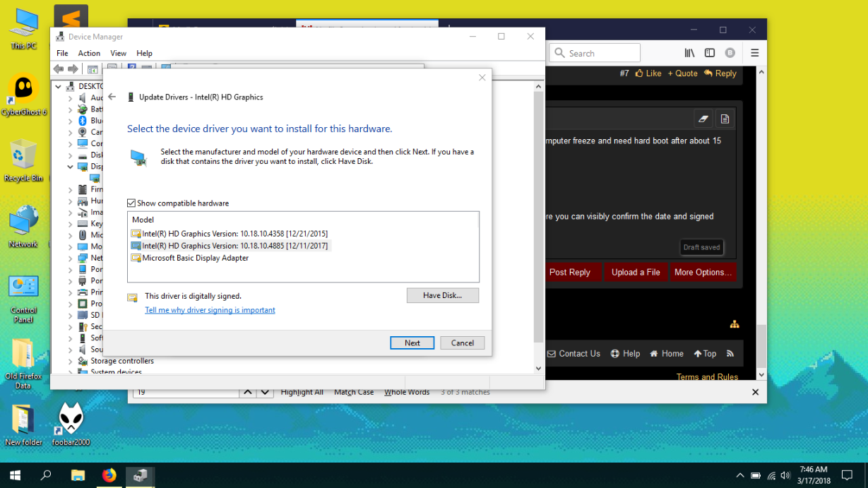
Task: Switch to Firefox from the taskbar
Action: tap(109, 475)
